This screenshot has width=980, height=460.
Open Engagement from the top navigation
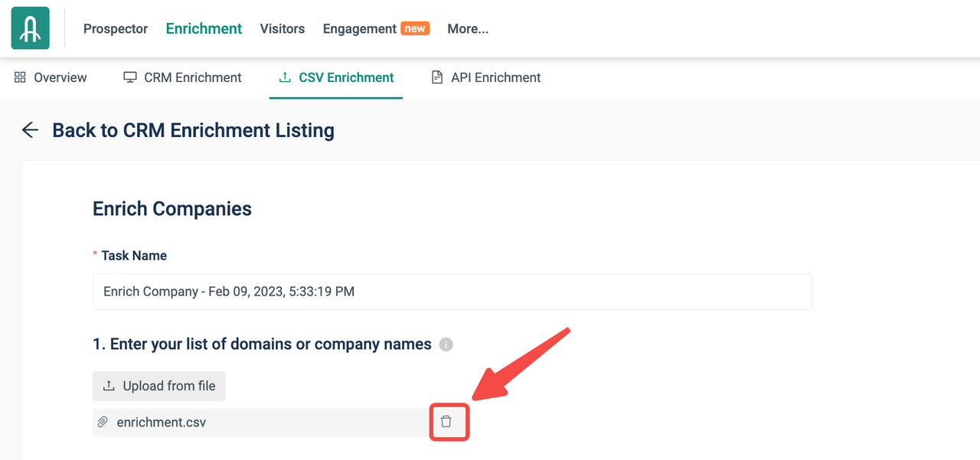360,29
